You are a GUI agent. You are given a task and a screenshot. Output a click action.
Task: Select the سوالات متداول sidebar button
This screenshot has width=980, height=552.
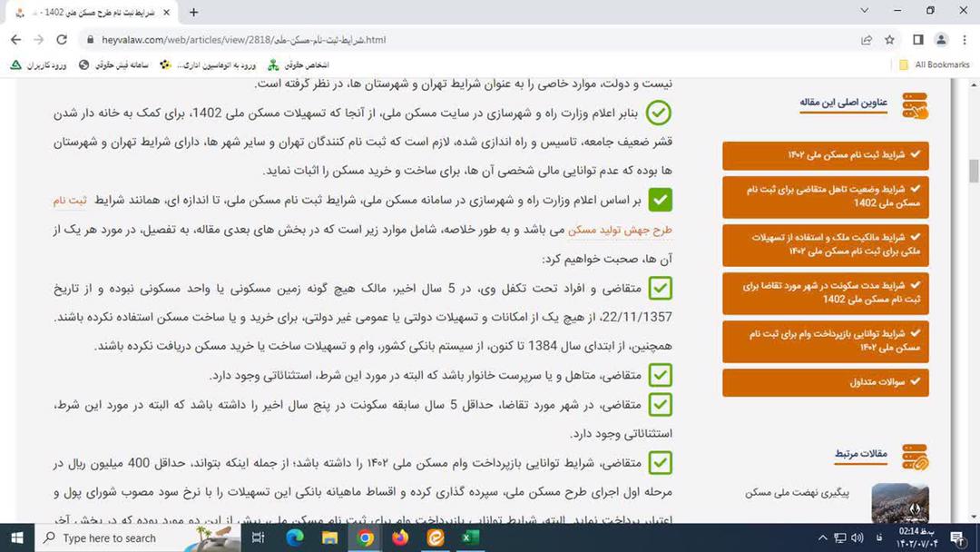coord(824,381)
